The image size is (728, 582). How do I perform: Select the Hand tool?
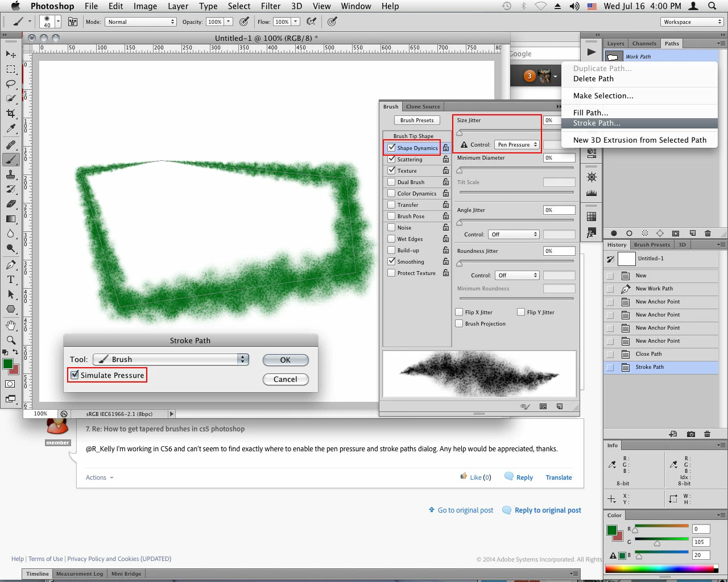[x=11, y=326]
